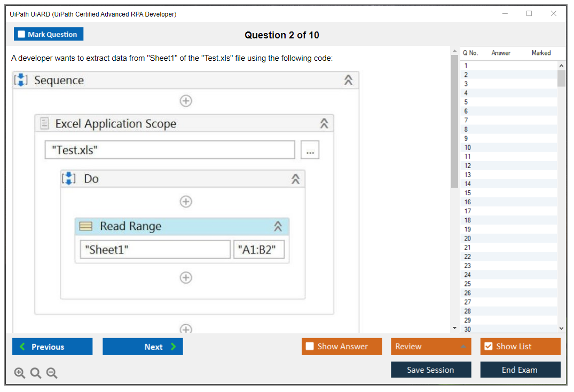Click the Excel Application Scope icon
The height and width of the screenshot is (392, 574).
click(x=45, y=124)
